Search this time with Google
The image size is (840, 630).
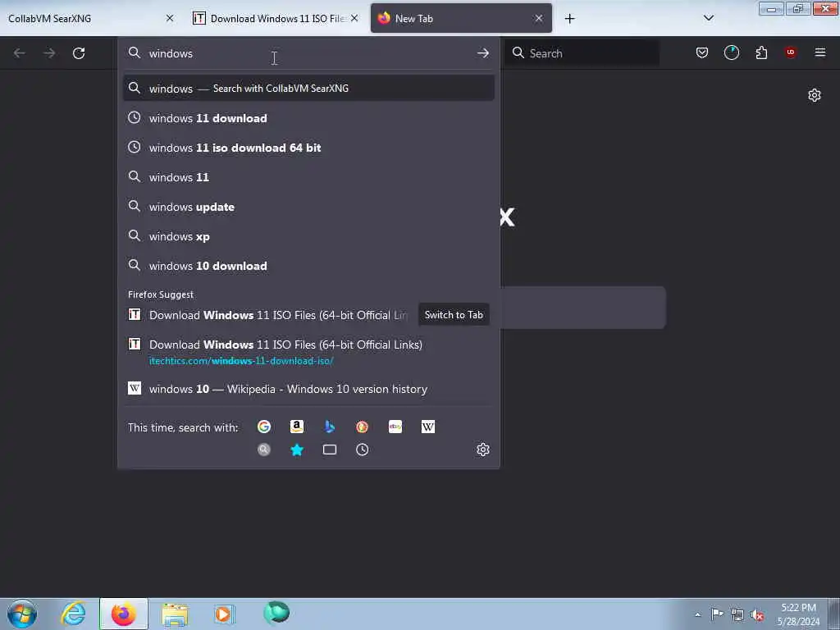tap(264, 427)
